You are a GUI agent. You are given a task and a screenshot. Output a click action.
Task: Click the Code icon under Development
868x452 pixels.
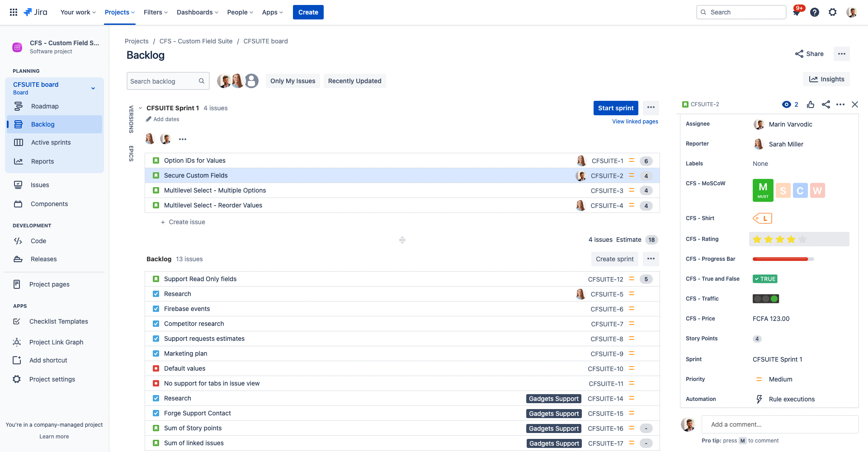point(18,241)
